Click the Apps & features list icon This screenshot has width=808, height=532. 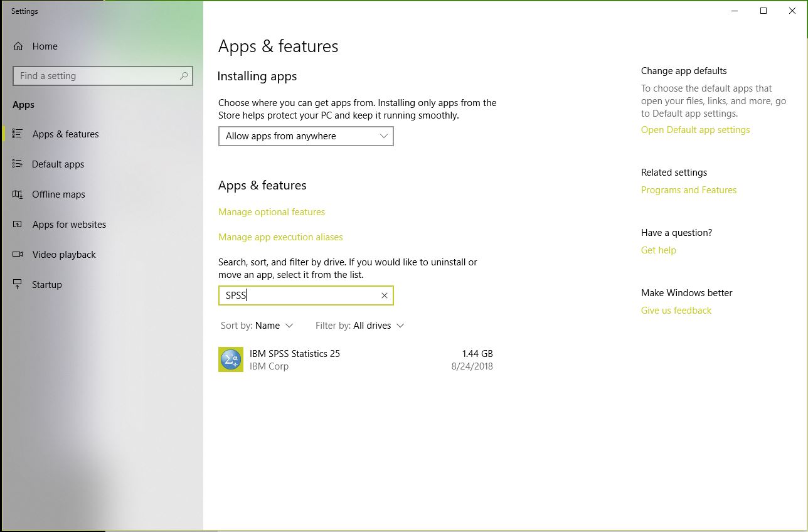pyautogui.click(x=18, y=134)
